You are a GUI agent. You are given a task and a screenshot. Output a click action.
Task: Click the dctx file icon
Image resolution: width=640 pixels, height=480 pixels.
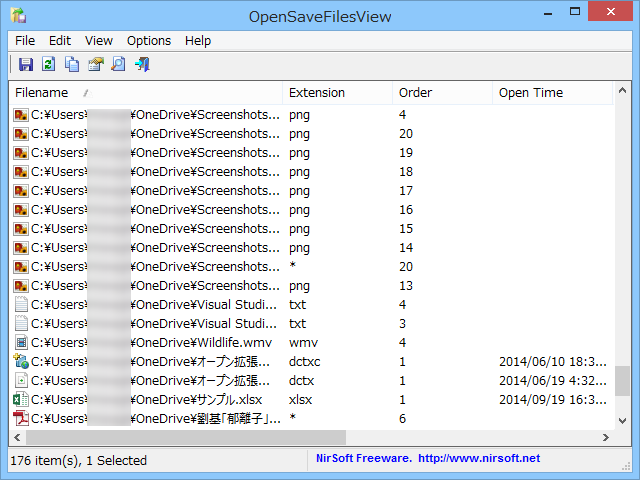pos(21,380)
